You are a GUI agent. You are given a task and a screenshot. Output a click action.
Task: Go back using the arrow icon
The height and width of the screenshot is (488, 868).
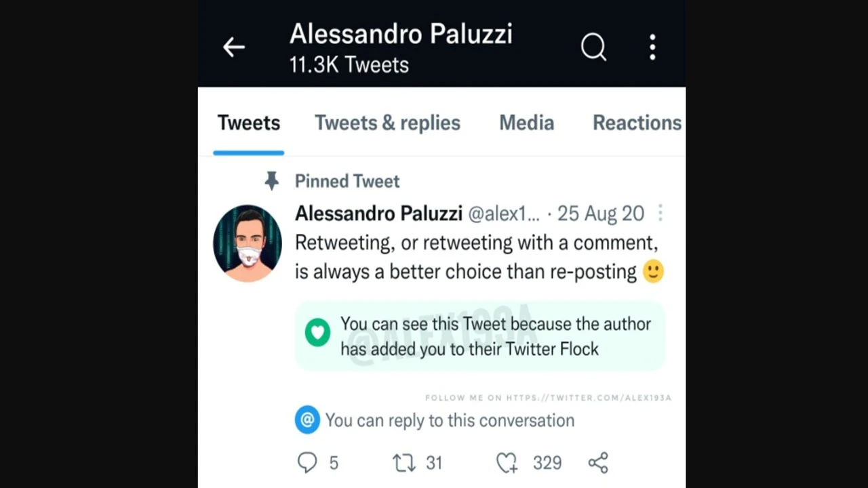[234, 47]
